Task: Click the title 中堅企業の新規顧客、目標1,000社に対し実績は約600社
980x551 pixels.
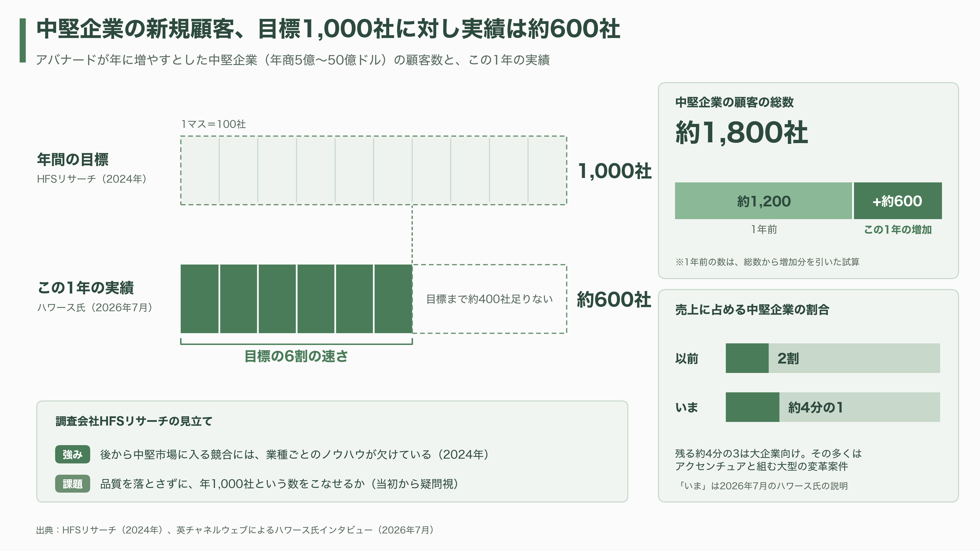Action: coord(328,29)
